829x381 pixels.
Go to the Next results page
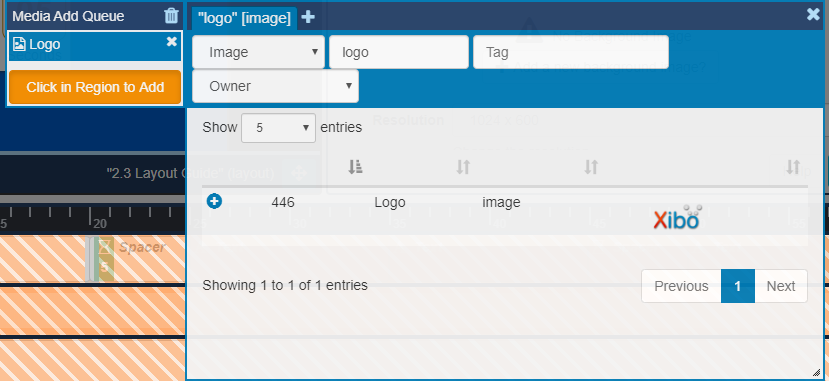pyautogui.click(x=781, y=286)
